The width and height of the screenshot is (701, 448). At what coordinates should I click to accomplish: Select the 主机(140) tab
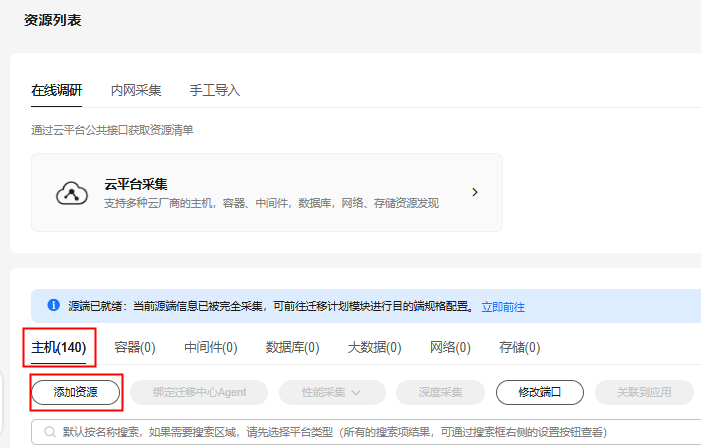59,347
